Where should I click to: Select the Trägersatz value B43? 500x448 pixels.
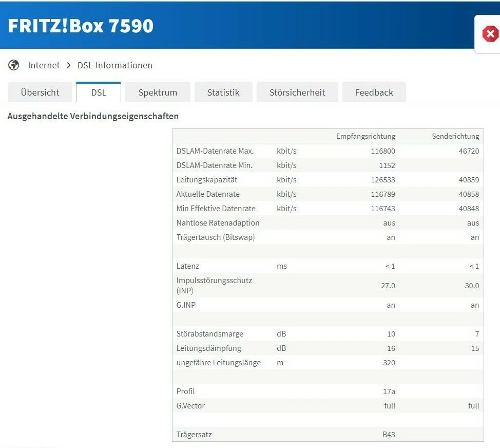[389, 434]
